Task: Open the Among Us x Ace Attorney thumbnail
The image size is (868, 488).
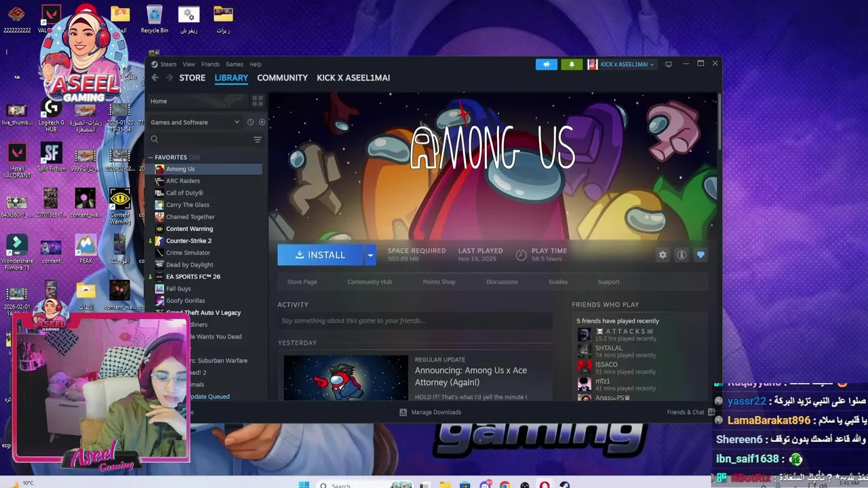Action: tap(346, 378)
